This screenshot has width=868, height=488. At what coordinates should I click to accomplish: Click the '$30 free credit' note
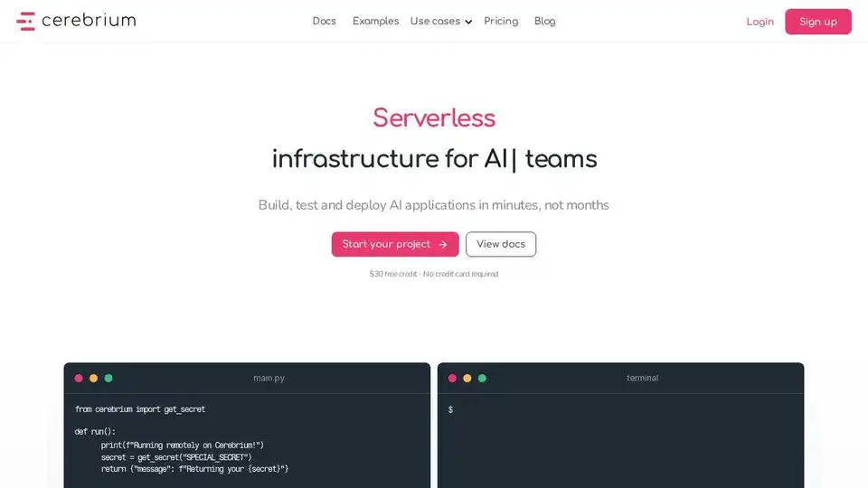click(434, 274)
